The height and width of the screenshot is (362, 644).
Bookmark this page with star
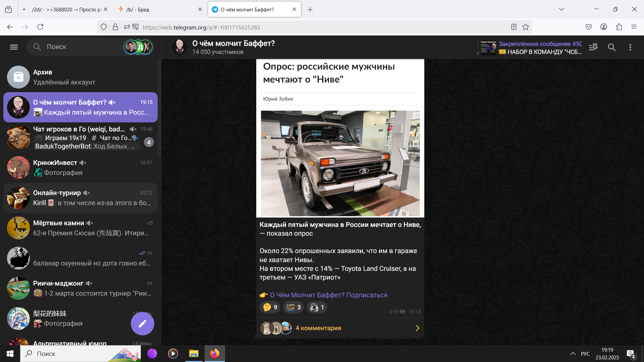526,27
